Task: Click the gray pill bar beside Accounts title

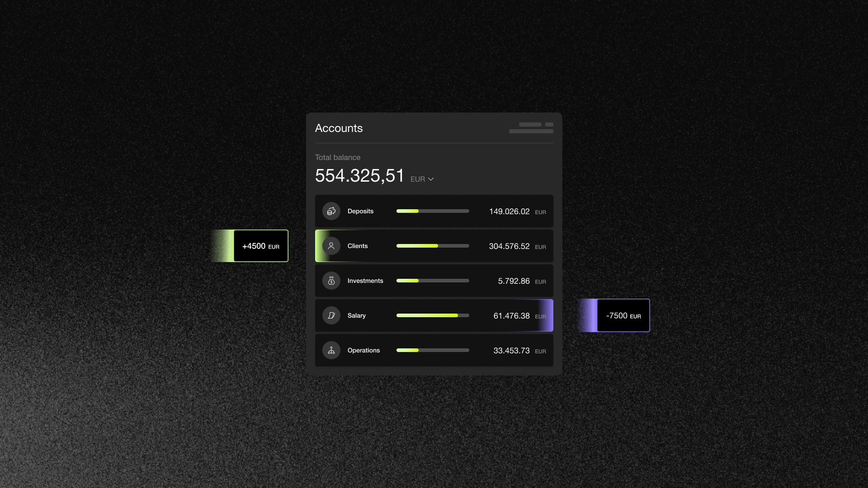Action: tap(530, 124)
